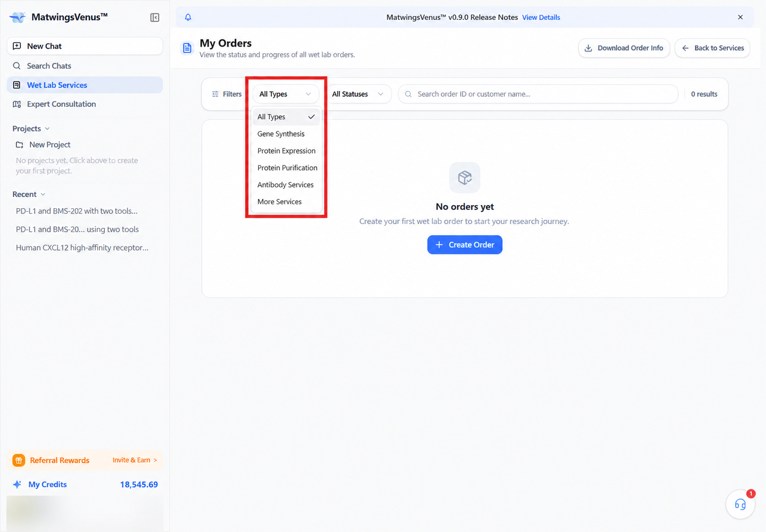Click the Create Order button

tap(465, 245)
